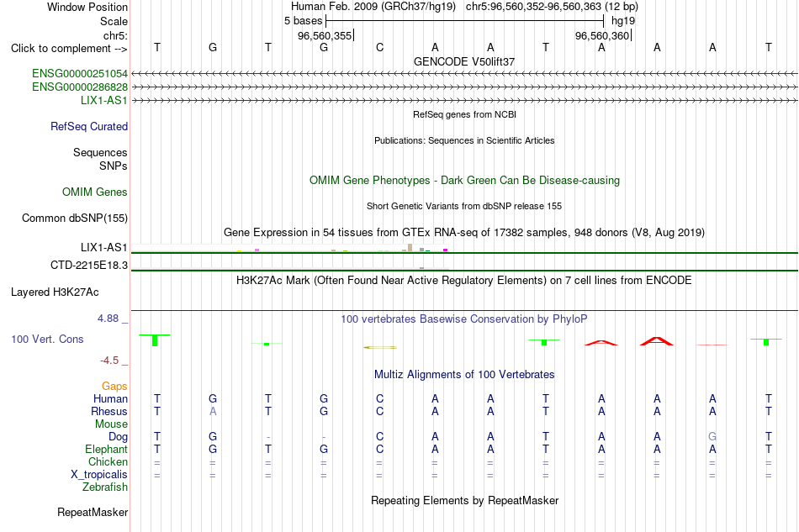Click the 96,560,355 coordinate marker
Image resolution: width=799 pixels, height=532 pixels.
[x=325, y=35]
